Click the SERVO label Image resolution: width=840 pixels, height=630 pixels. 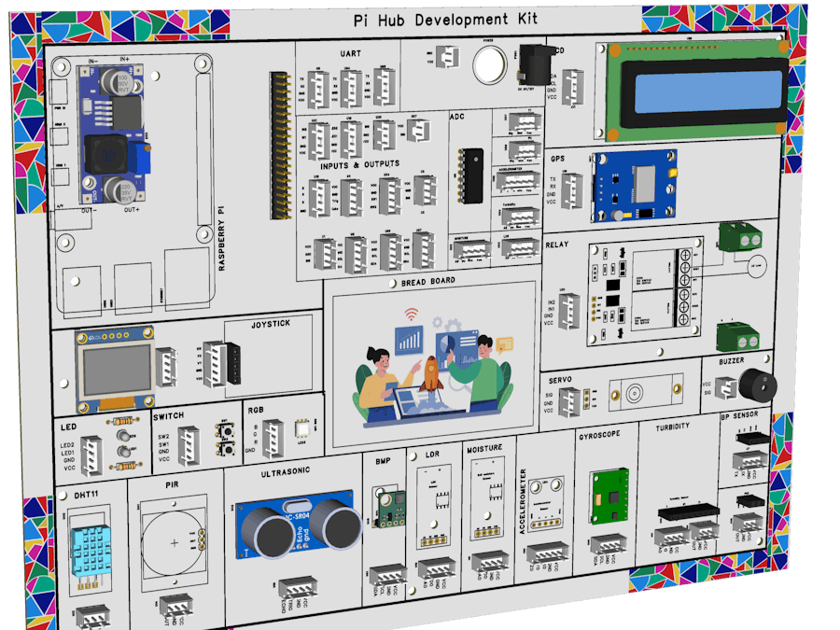[560, 380]
